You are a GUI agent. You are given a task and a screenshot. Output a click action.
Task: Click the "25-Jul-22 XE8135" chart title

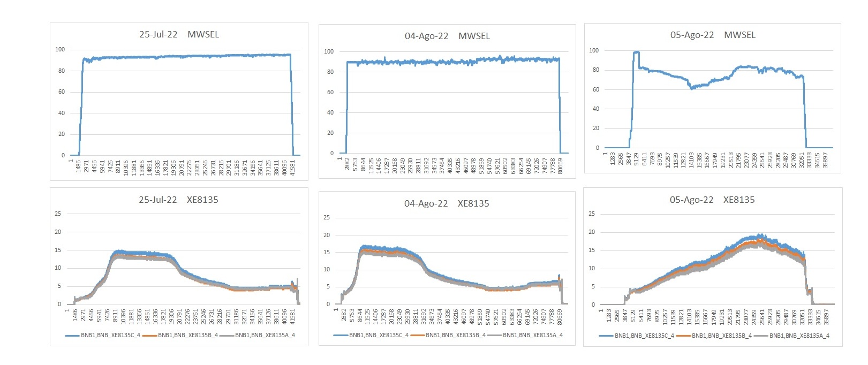[x=178, y=200]
